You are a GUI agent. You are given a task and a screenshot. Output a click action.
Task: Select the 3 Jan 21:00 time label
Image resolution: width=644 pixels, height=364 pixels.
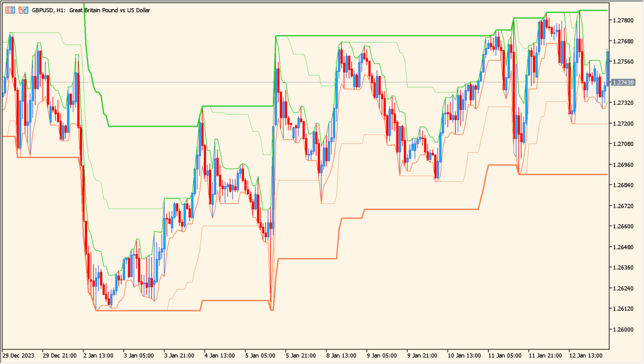[x=179, y=355]
